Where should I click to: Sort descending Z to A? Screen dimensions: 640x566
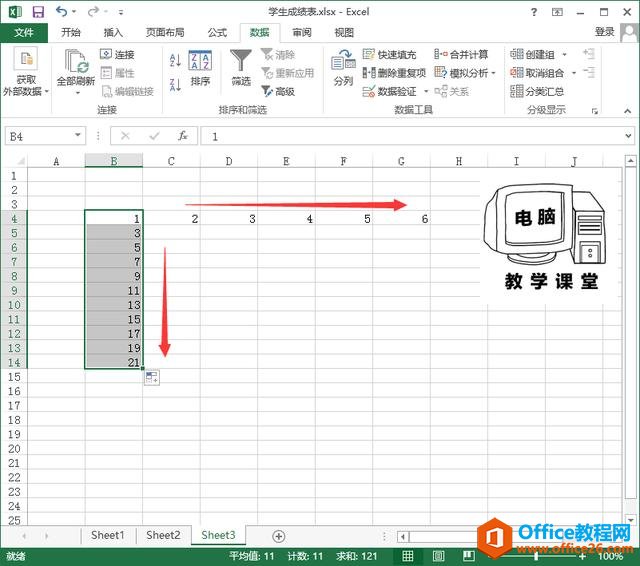pos(175,85)
